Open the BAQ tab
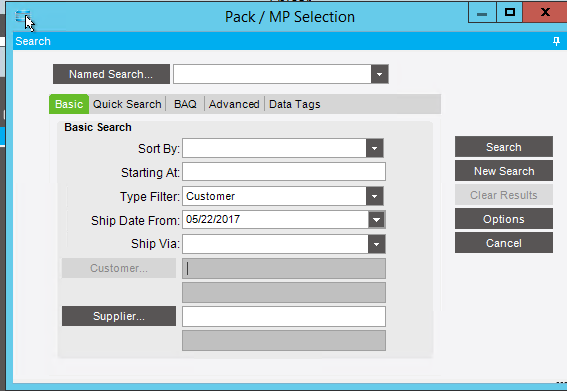The image size is (567, 391). click(x=185, y=104)
